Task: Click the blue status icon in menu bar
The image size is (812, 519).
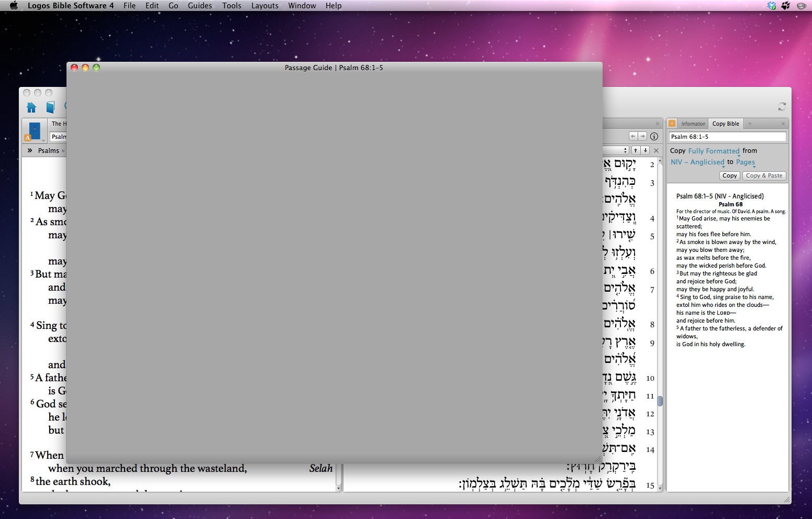Action: tap(772, 6)
